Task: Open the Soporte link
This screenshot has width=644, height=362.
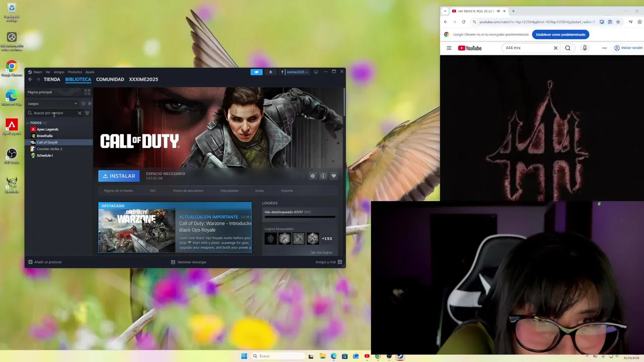Action: (287, 191)
